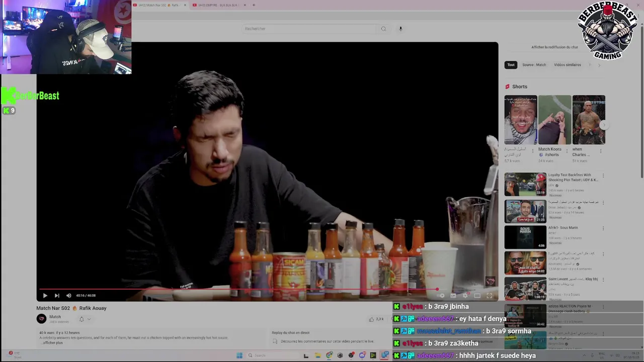Toggle autoplay switch in player

tap(441, 296)
